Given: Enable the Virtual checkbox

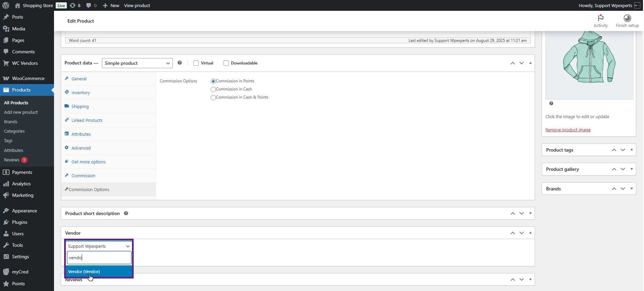Looking at the screenshot, I should (x=196, y=63).
